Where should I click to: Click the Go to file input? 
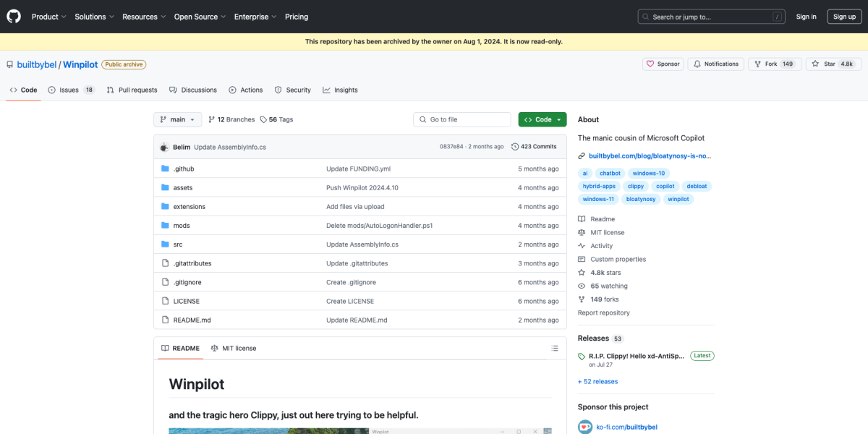tap(461, 119)
